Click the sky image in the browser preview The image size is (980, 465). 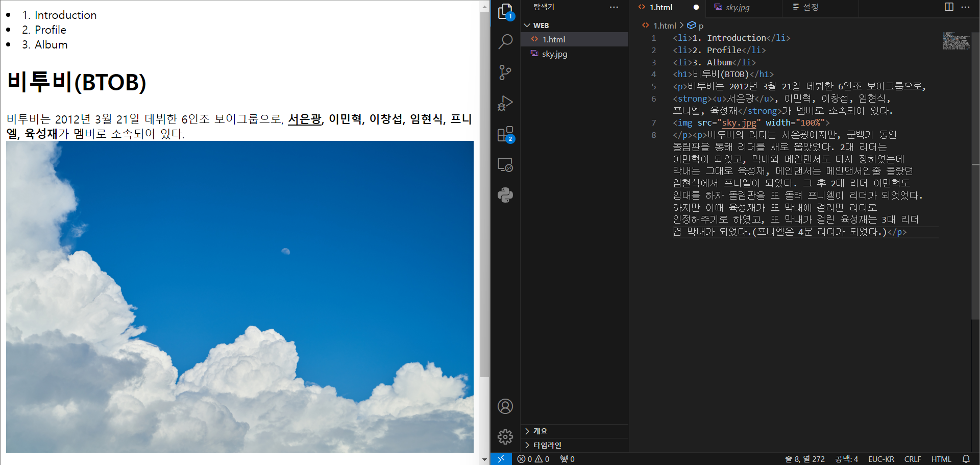pos(240,297)
